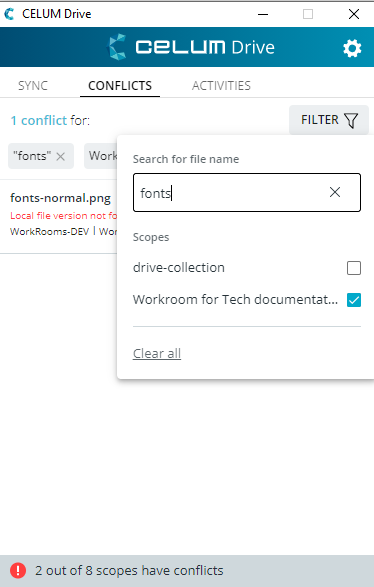Image resolution: width=374 pixels, height=587 pixels.
Task: Clear the file name search field
Action: 335,192
